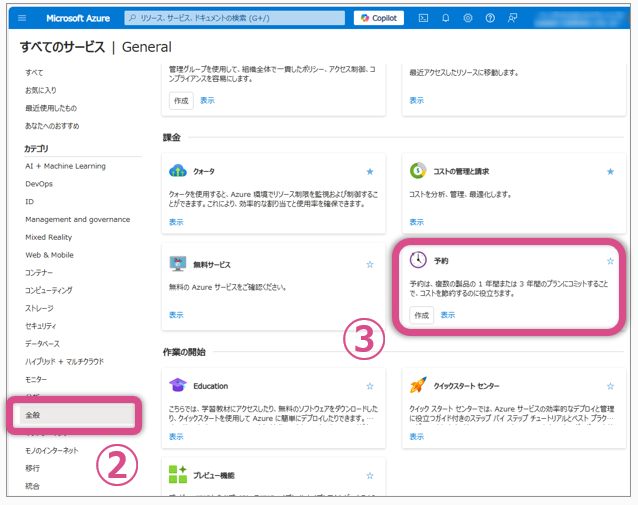Select データベース category
638x505 pixels.
(42, 344)
